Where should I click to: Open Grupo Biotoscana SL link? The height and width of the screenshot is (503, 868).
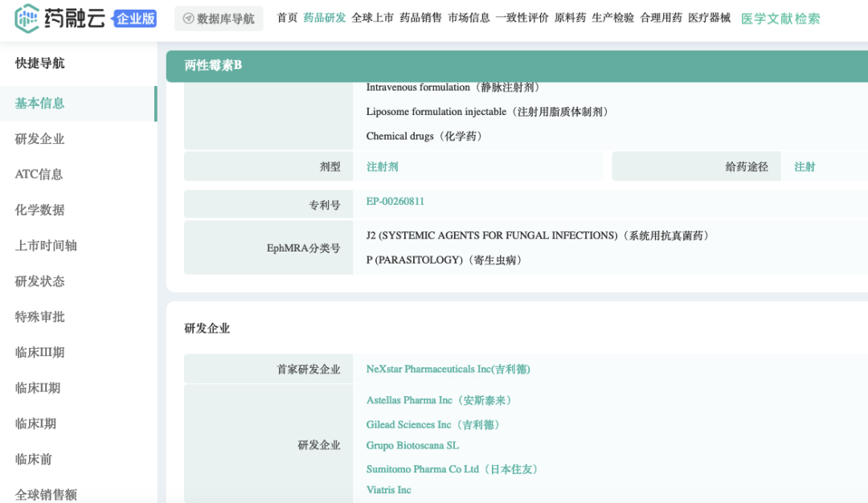412,445
